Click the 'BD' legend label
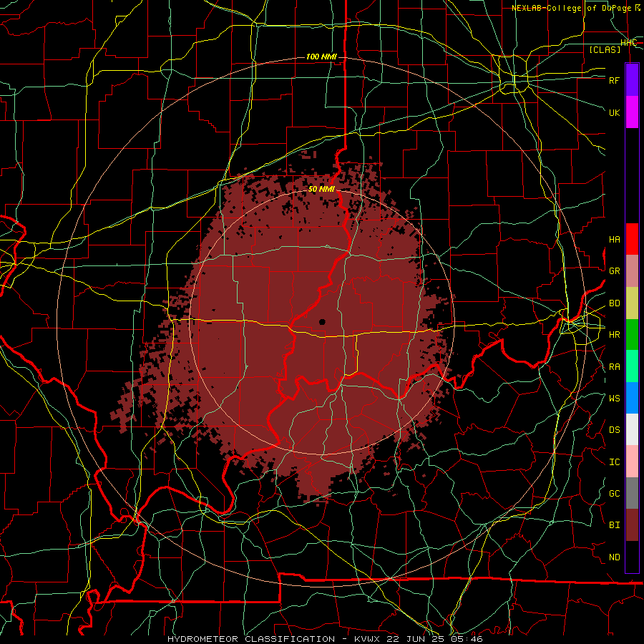The width and height of the screenshot is (644, 644). (x=614, y=303)
